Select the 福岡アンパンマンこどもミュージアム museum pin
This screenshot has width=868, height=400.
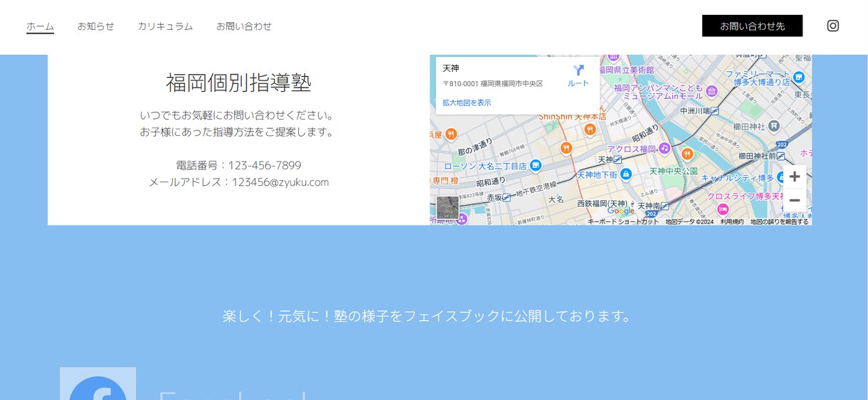pyautogui.click(x=712, y=91)
